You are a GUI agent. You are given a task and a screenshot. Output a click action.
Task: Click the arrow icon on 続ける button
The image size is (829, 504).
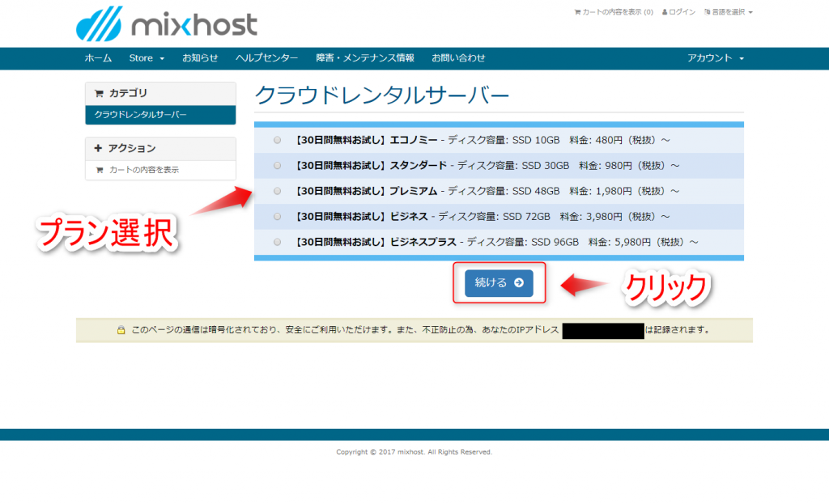pyautogui.click(x=519, y=283)
